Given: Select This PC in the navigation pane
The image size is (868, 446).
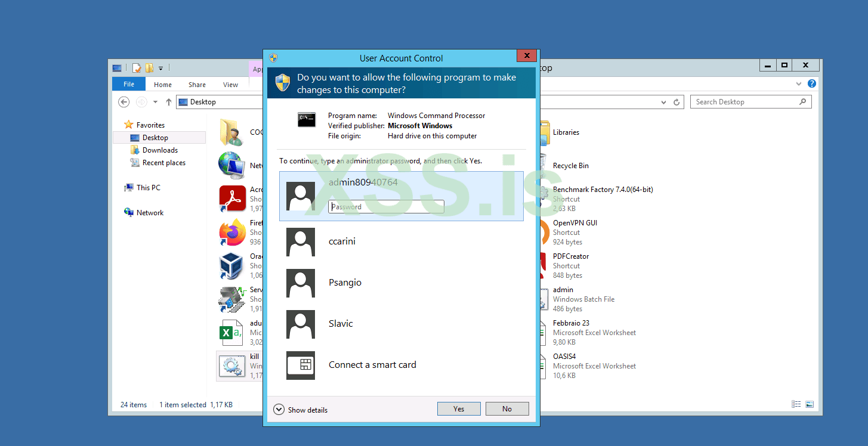Looking at the screenshot, I should click(x=148, y=188).
